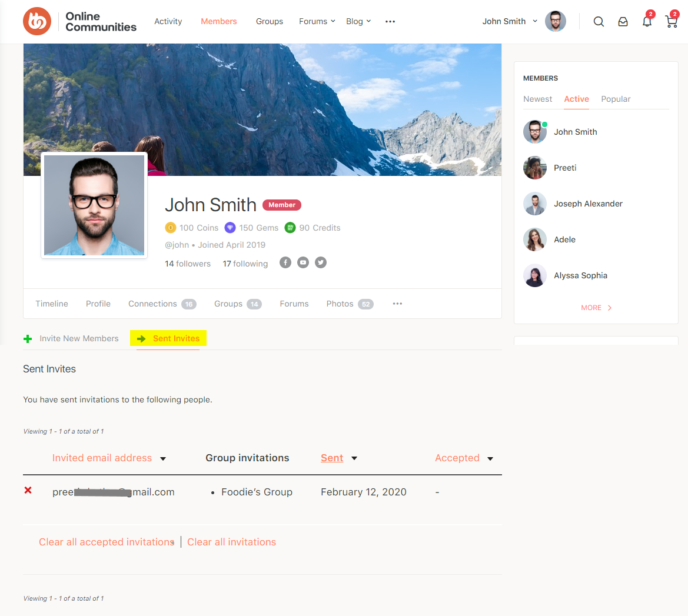Open the search magnifier icon
The image size is (688, 616).
pos(599,21)
